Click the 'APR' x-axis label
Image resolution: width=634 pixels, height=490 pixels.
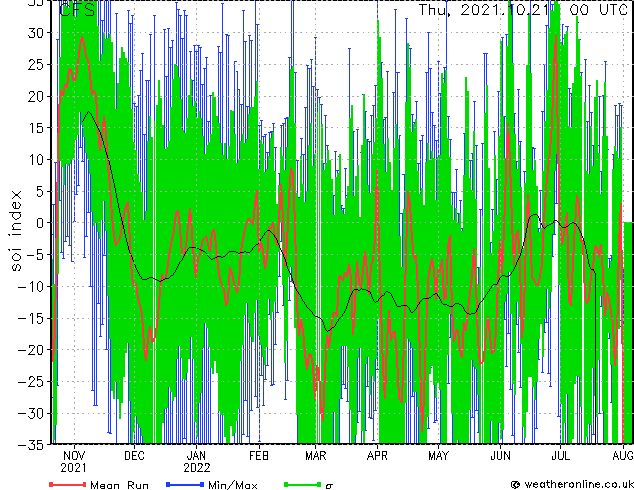click(377, 456)
